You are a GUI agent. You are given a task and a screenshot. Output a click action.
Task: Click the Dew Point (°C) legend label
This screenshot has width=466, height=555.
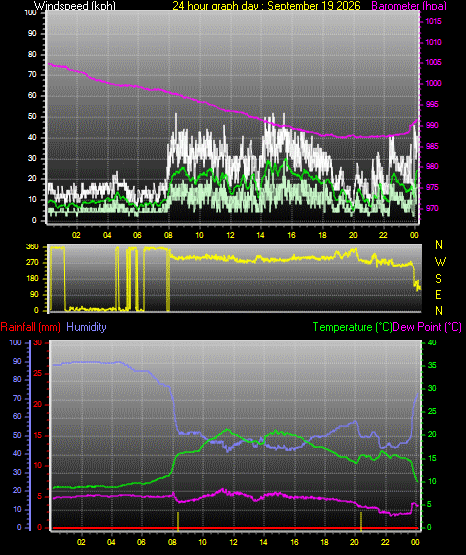coord(427,327)
